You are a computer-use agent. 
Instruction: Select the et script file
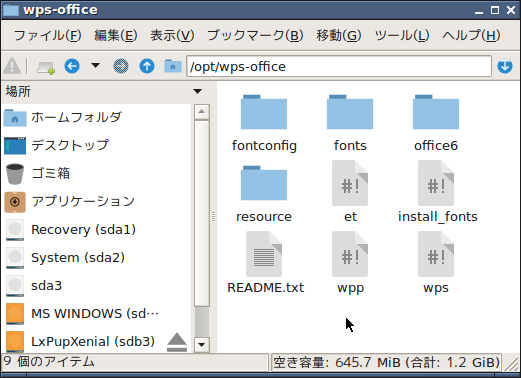350,192
